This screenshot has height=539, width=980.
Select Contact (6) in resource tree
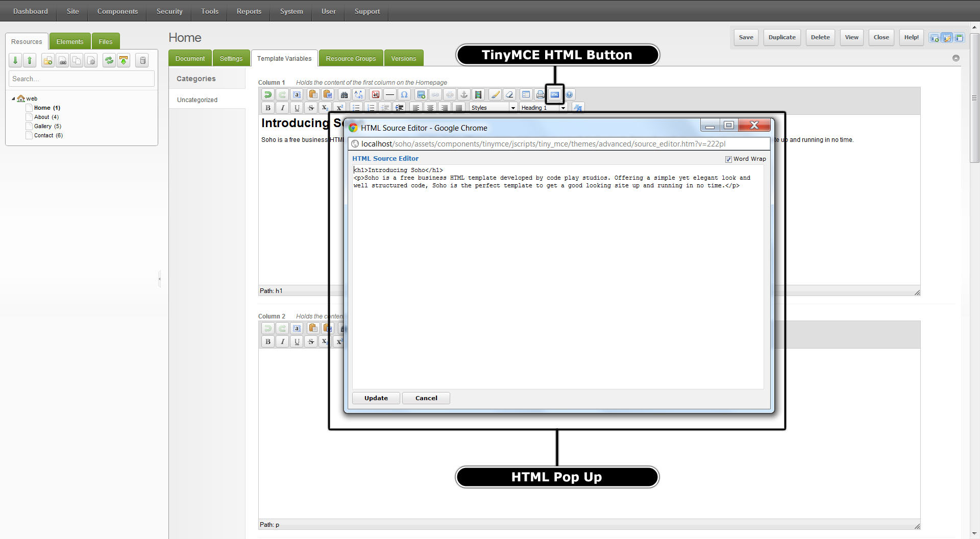coord(48,135)
